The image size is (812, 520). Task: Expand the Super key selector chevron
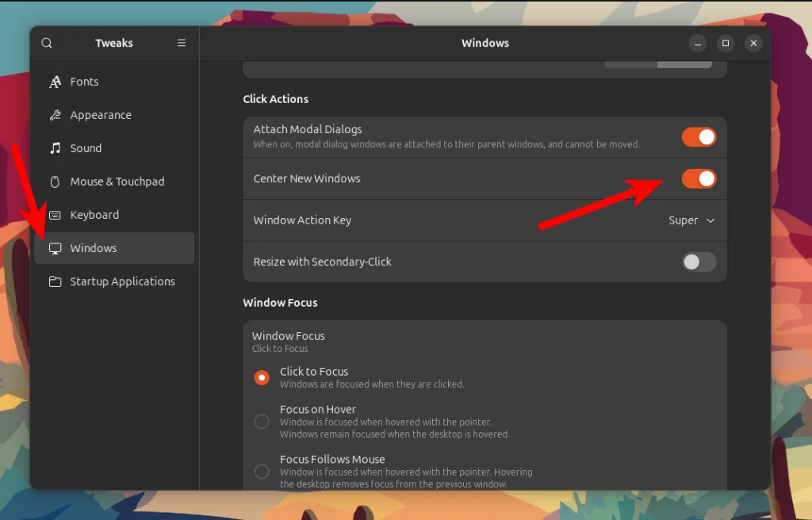(710, 220)
